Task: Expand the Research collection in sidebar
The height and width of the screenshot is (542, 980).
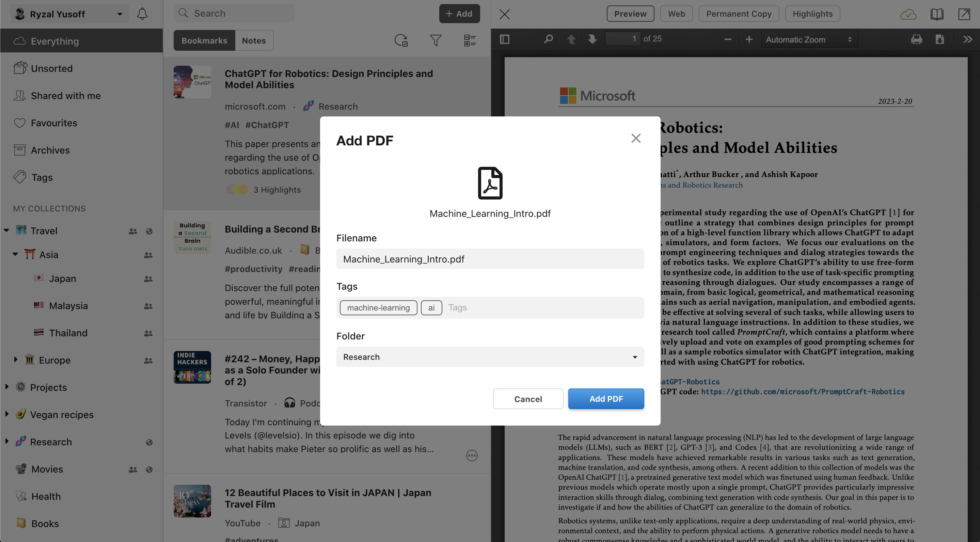Action: pyautogui.click(x=7, y=441)
